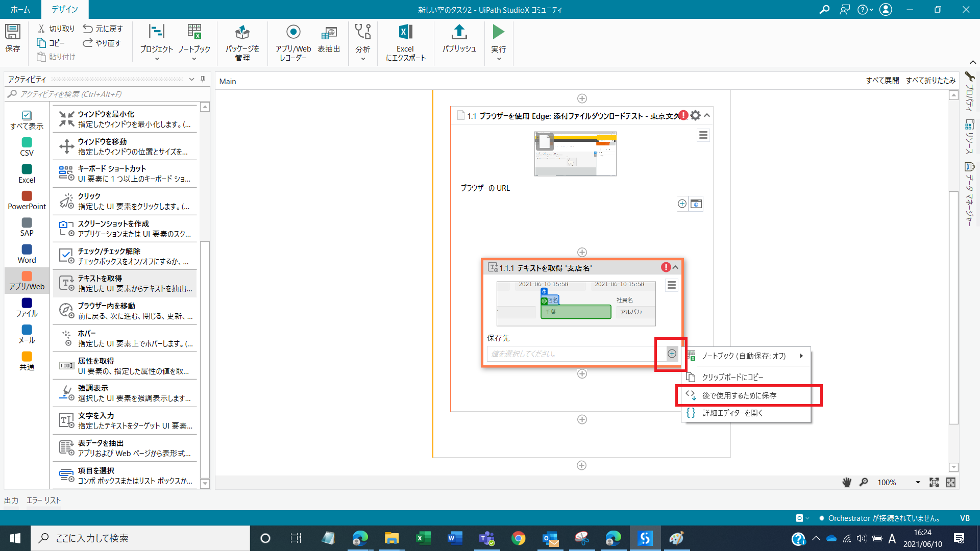
Task: Click the Table Extraction ribbon icon
Action: click(329, 33)
